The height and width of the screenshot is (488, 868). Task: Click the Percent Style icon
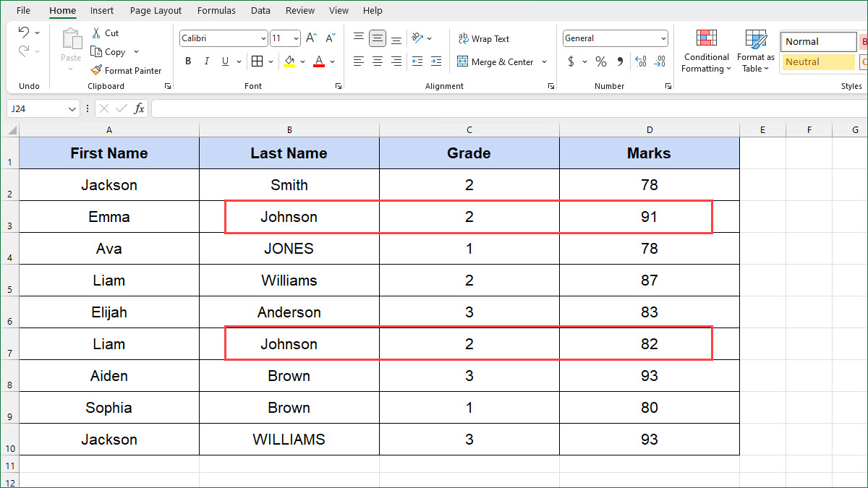click(x=600, y=61)
